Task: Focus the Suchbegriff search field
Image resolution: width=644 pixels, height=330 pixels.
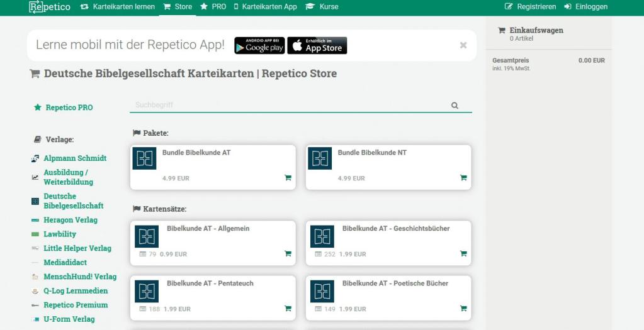Action: [290, 105]
